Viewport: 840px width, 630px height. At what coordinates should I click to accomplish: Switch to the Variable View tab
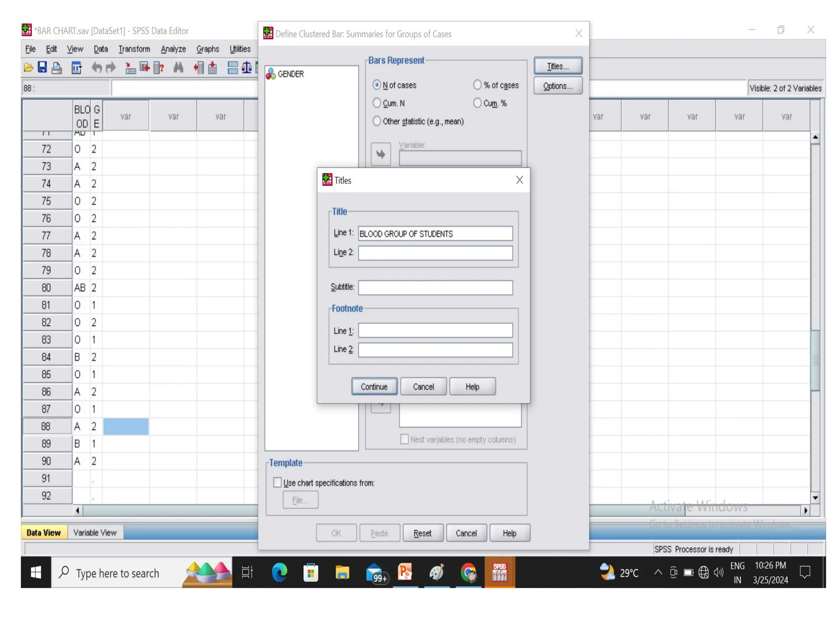tap(95, 532)
